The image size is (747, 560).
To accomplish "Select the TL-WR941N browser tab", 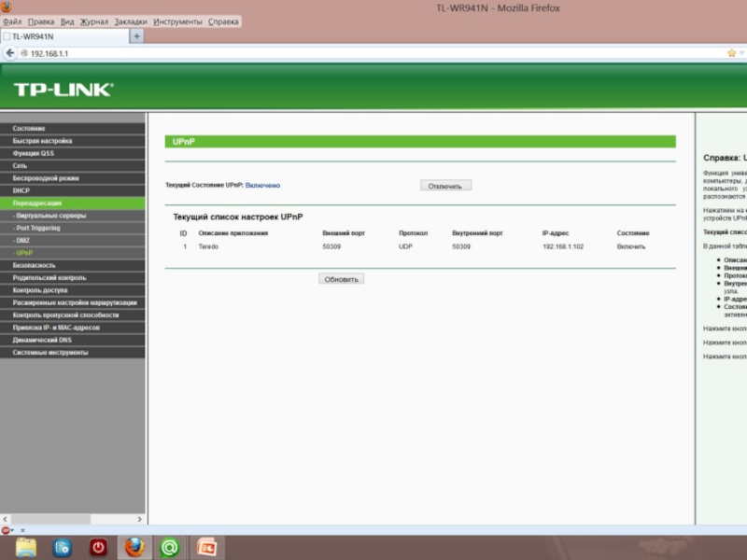I will (x=63, y=36).
